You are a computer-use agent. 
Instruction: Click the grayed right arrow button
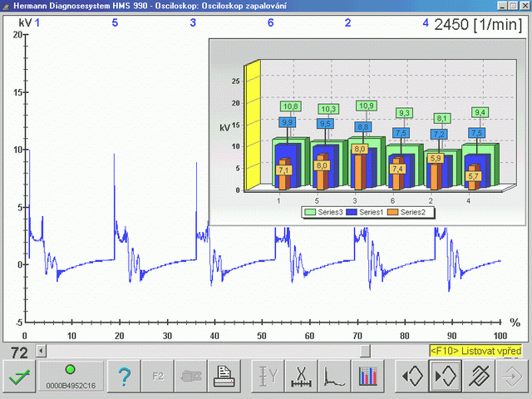512,377
